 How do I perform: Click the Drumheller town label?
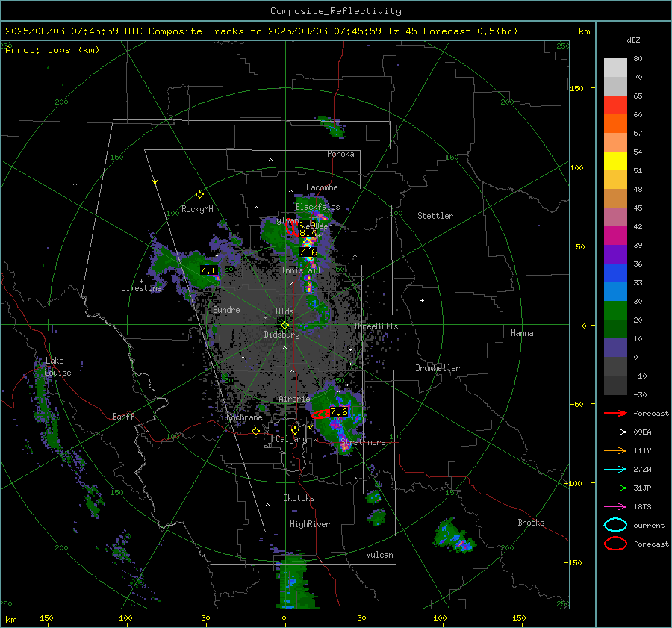438,368
